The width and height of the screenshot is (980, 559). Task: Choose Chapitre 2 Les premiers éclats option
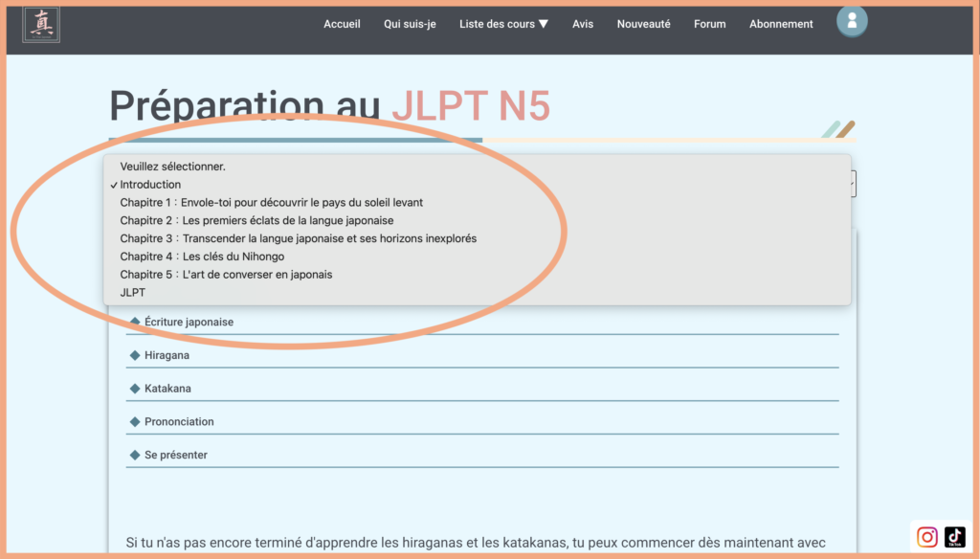pos(256,221)
